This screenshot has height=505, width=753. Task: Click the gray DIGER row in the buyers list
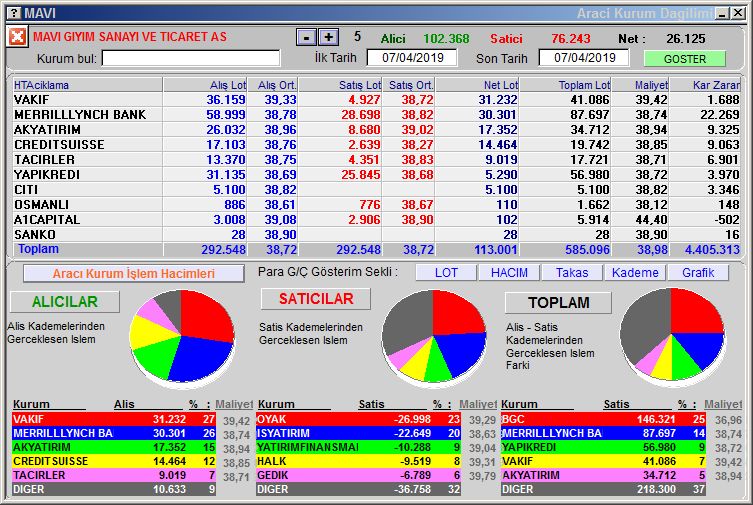[x=114, y=489]
